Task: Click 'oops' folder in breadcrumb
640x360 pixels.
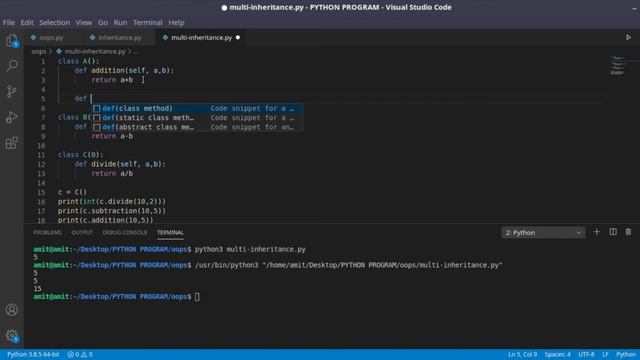Action: [x=39, y=51]
